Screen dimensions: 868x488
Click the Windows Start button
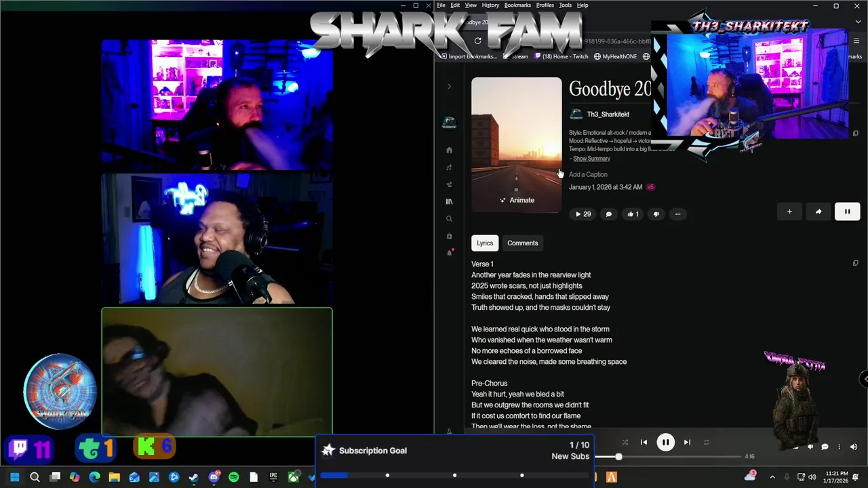click(15, 478)
